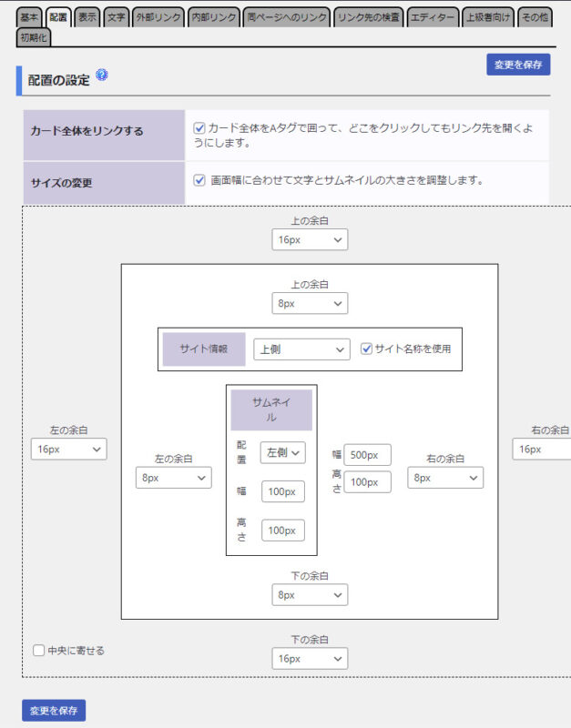
Task: Switch to the エディター tab
Action: click(x=432, y=17)
